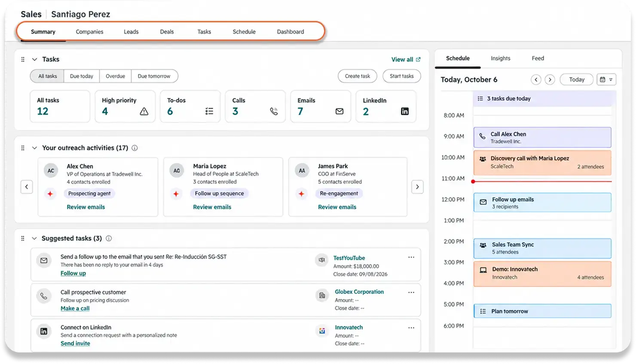Go to previous day in schedule

tap(536, 80)
